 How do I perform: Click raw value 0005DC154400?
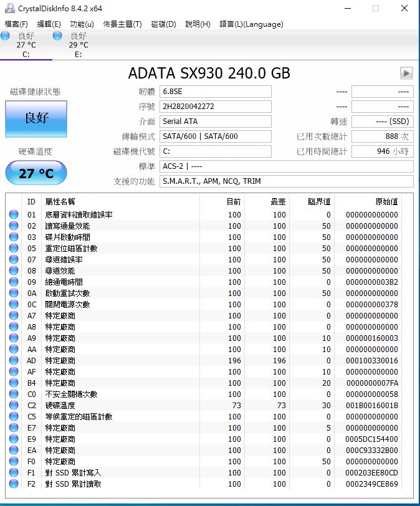click(x=371, y=439)
